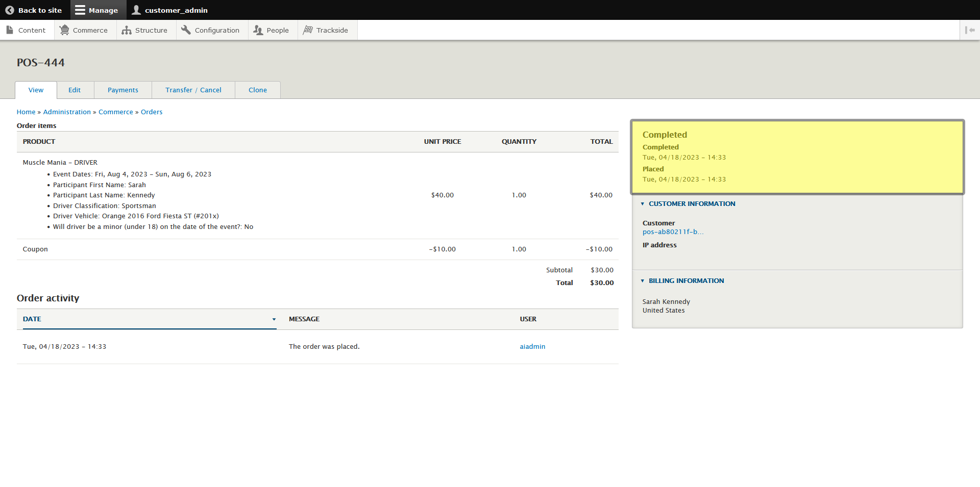Click the Event Dates line
The image size is (980, 487).
pos(132,174)
